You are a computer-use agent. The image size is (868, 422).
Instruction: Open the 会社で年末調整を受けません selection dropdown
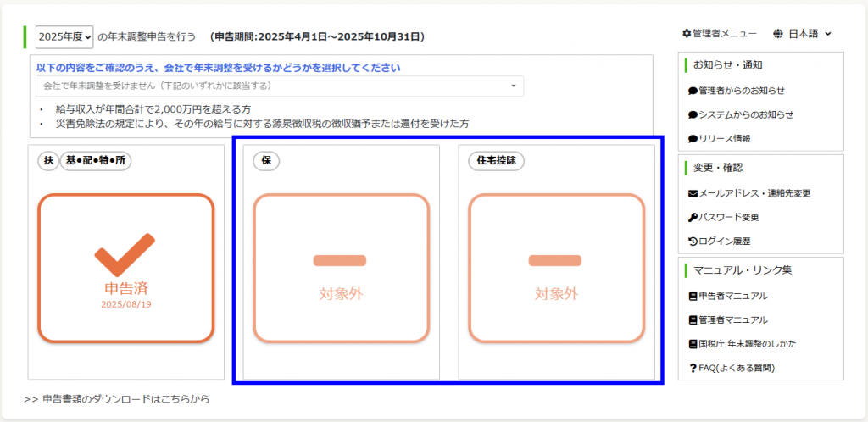pos(280,86)
